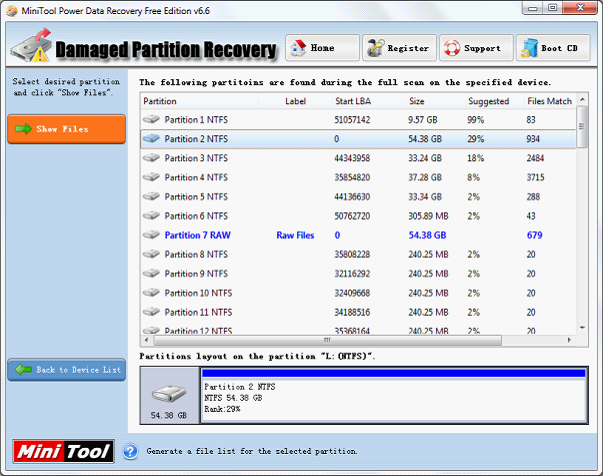Screen dimensions: 603x476
Task: Click the 51057142 Start LBA value
Action: (352, 120)
